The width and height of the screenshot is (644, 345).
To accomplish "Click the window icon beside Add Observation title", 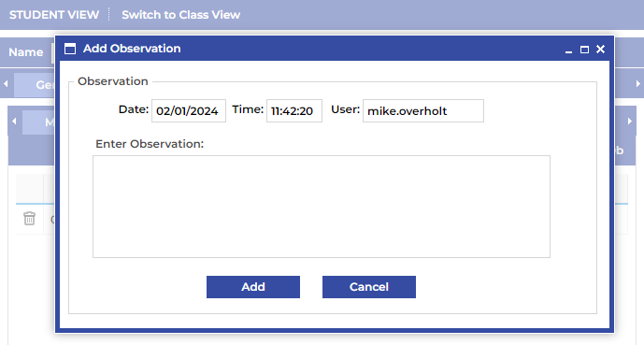I will pyautogui.click(x=70, y=49).
